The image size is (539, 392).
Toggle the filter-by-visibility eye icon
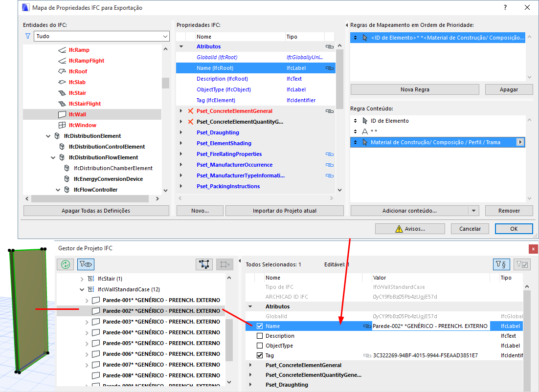pyautogui.click(x=86, y=264)
